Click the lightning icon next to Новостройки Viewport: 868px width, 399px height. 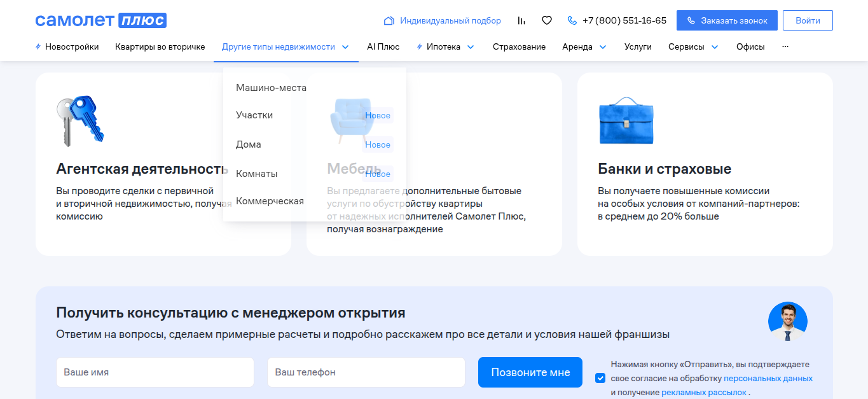point(39,46)
